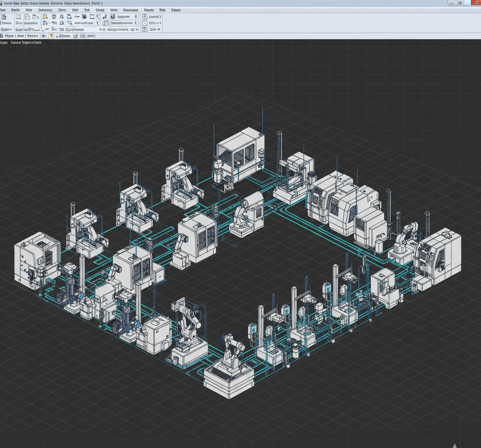The width and height of the screenshot is (481, 448).
Task: Toggle the square box beside "020J"
Action: coord(144,23)
